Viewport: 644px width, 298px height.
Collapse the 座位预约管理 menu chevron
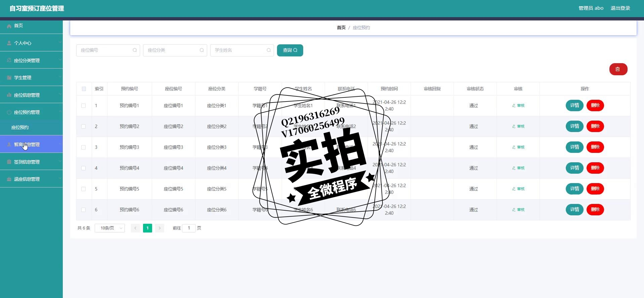pos(60,112)
